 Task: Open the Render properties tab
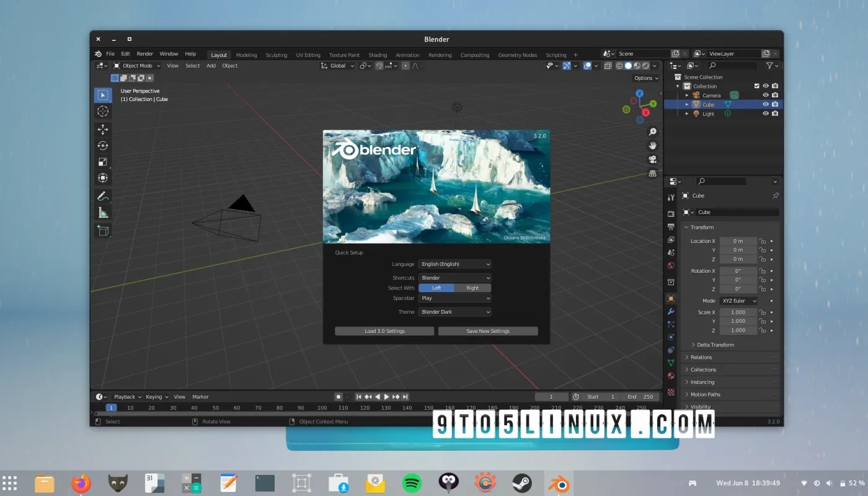pyautogui.click(x=671, y=213)
